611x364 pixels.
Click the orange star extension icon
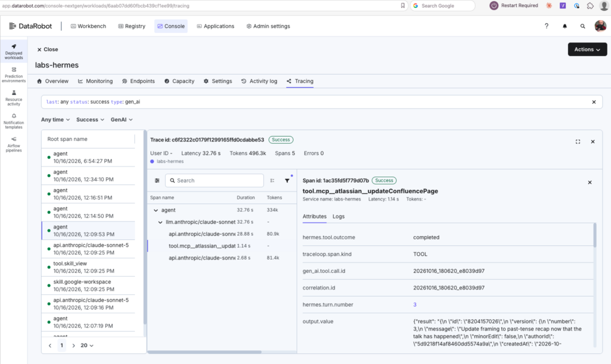549,5
